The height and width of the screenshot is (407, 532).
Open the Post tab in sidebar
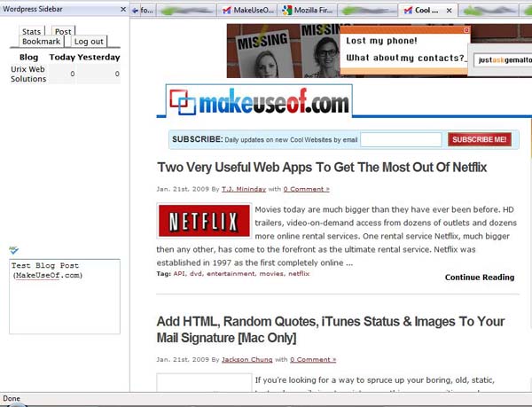63,31
